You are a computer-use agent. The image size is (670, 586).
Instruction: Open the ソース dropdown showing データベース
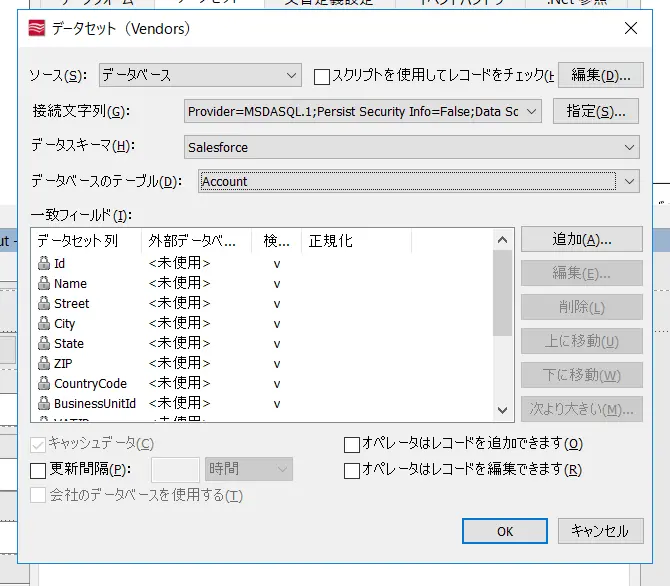[x=200, y=75]
